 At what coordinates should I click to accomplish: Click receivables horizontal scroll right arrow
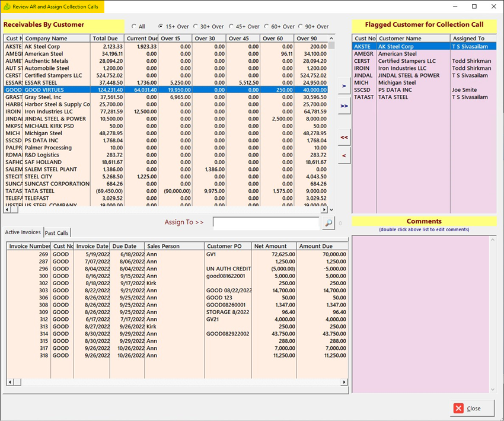(x=324, y=209)
